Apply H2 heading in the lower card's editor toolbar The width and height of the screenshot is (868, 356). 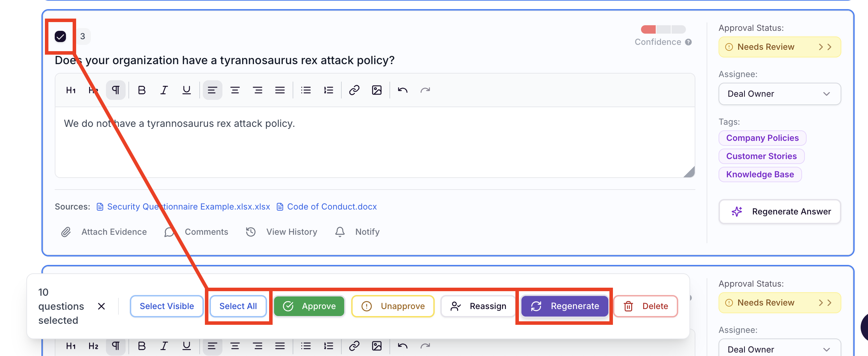pyautogui.click(x=93, y=346)
